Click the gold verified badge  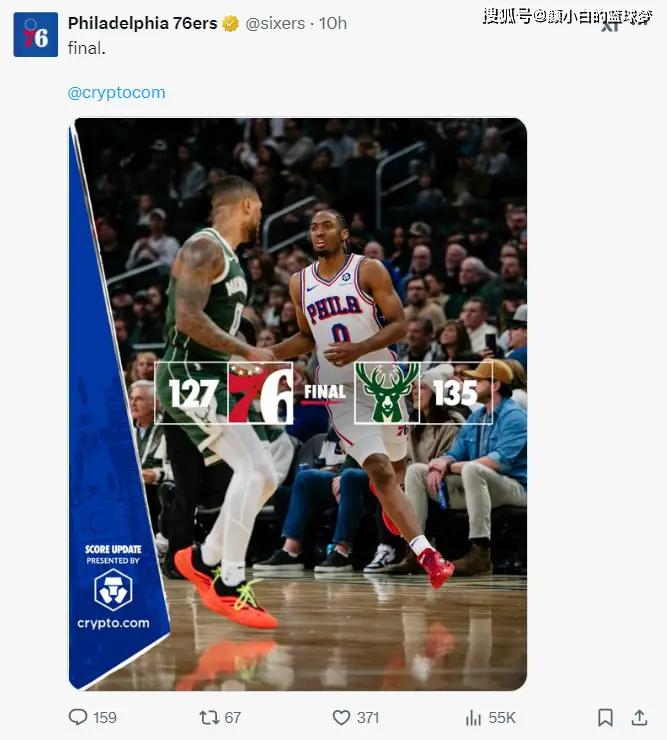(230, 24)
